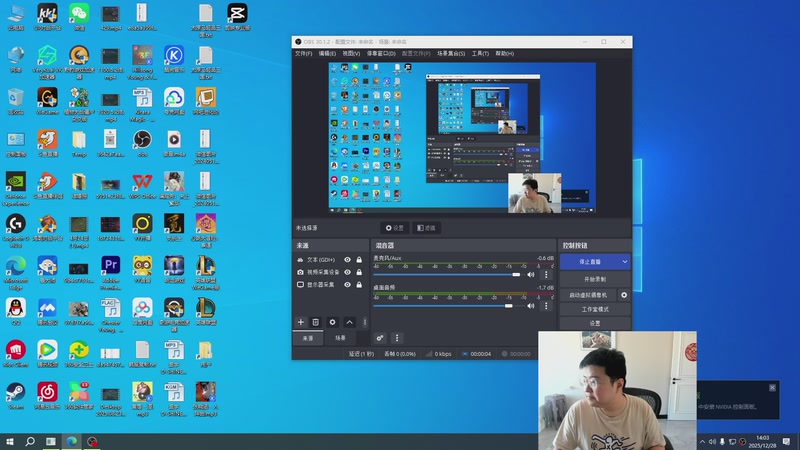Open taskbar search magnifier
This screenshot has height=450, width=800.
click(30, 441)
